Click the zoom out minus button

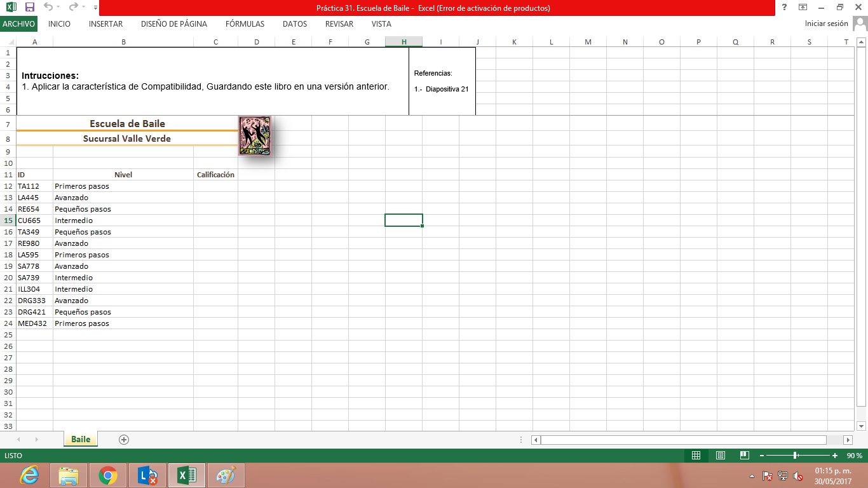pos(761,456)
